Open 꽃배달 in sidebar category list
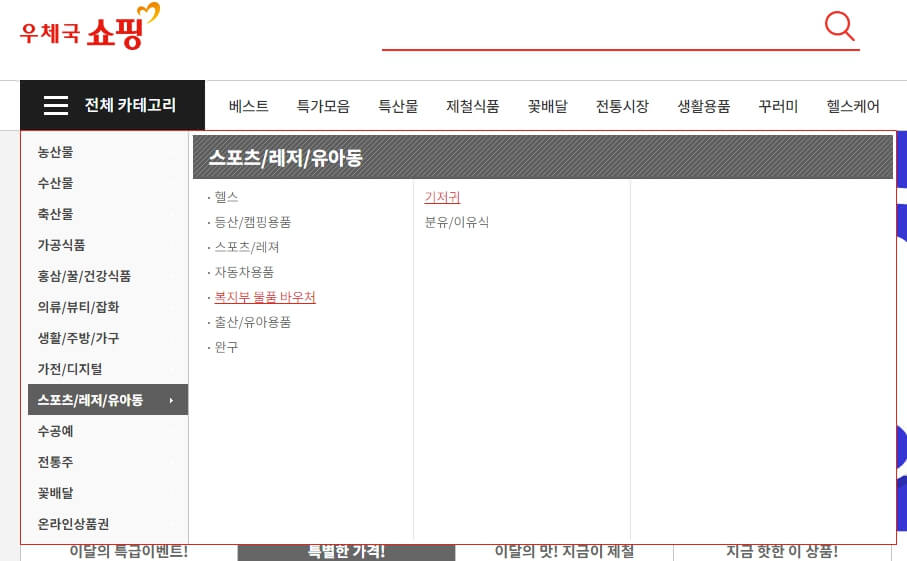This screenshot has height=561, width=907. [56, 493]
